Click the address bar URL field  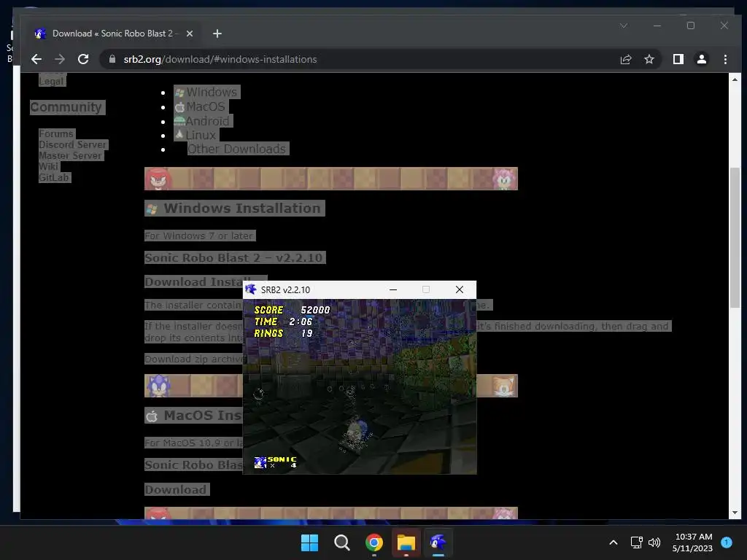pyautogui.click(x=362, y=59)
